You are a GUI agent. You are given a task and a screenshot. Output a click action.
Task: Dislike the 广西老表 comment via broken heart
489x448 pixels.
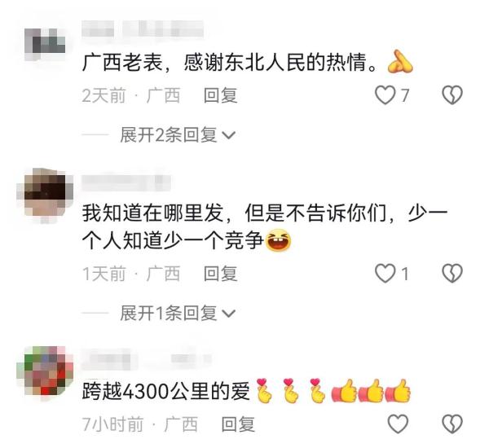coord(452,94)
